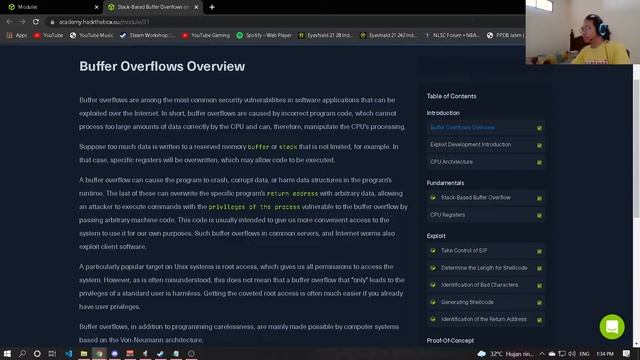Open the PPDB Jatim bookmark
Screen dimensions: 640x360
pos(505,36)
